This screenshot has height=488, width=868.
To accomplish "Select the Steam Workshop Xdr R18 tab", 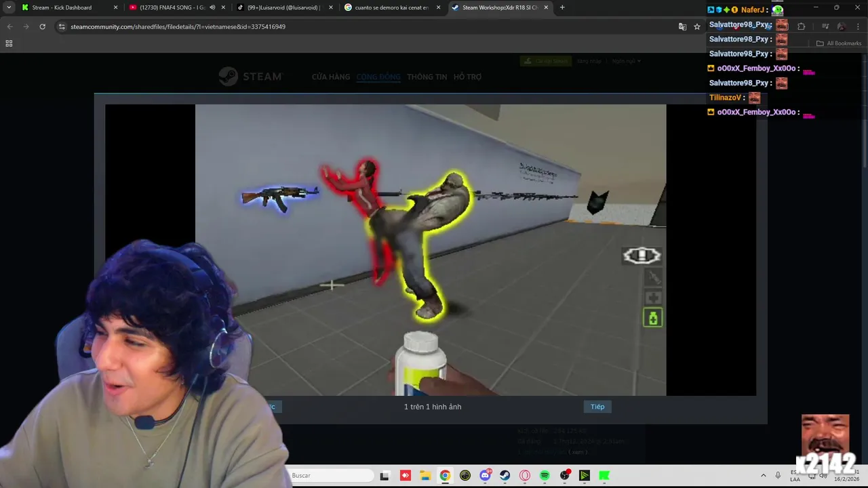I will [x=500, y=7].
